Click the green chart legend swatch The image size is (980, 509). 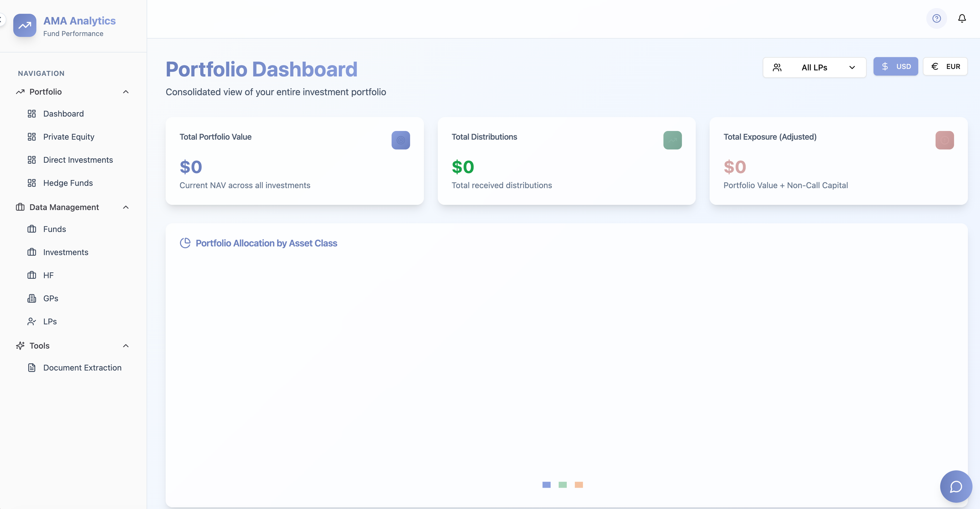[563, 484]
